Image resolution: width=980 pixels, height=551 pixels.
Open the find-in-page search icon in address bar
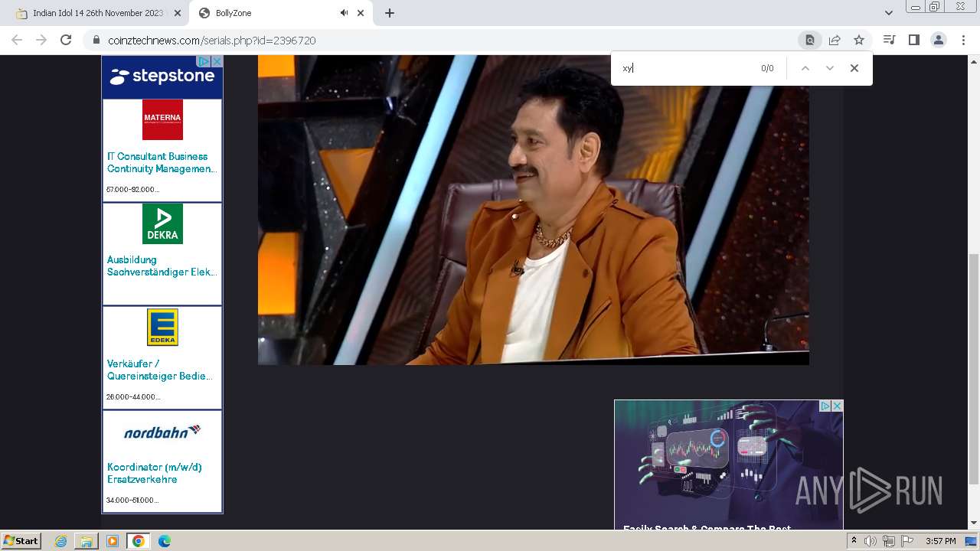(810, 40)
